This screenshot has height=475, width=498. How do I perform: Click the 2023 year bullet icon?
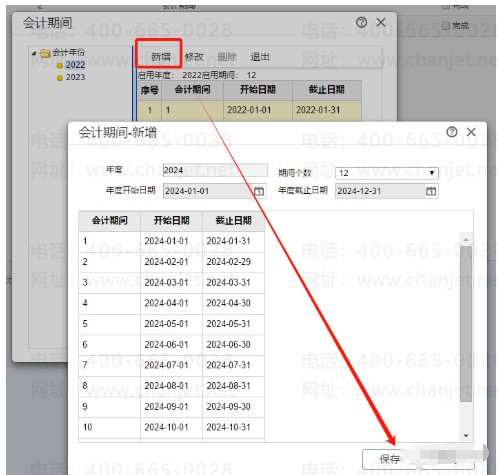60,78
